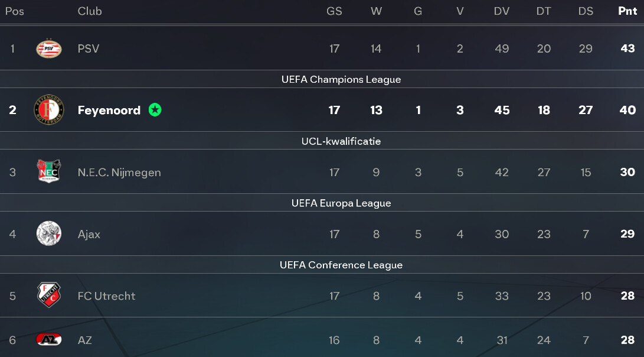
Task: Click the N.E.C. Nijmegen crest icon
Action: tap(48, 172)
